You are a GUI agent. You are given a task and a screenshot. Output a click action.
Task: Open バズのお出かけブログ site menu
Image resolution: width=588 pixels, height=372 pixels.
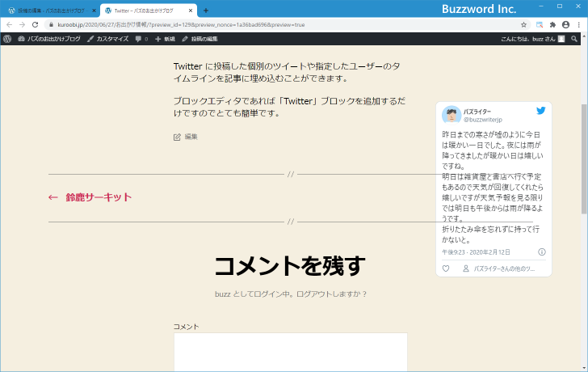pyautogui.click(x=49, y=39)
